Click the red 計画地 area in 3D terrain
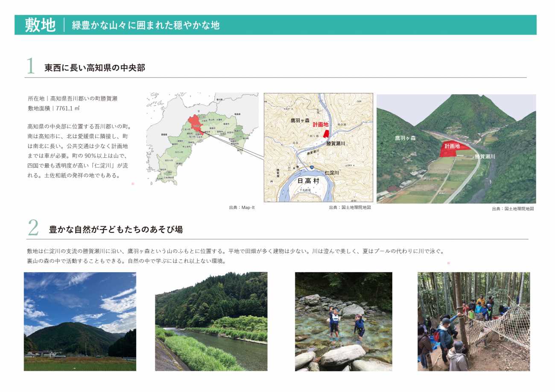This screenshot has height=392, width=555. click(453, 148)
